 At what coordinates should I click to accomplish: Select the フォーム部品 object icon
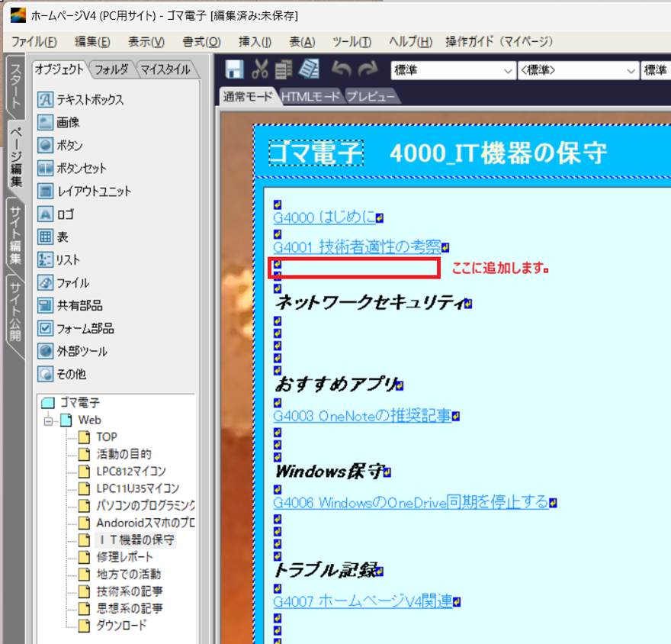[x=45, y=328]
